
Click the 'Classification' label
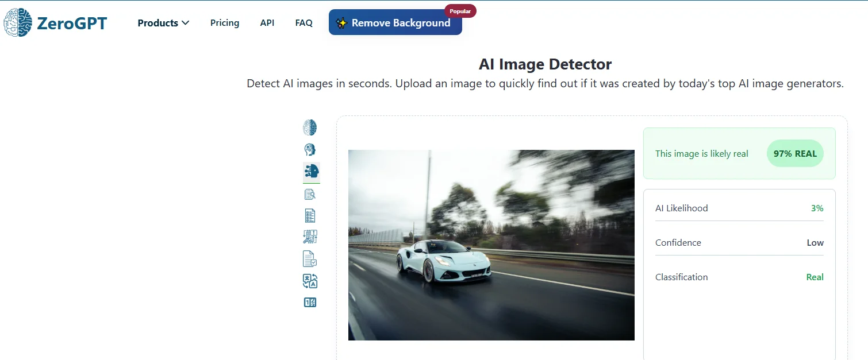tap(682, 277)
